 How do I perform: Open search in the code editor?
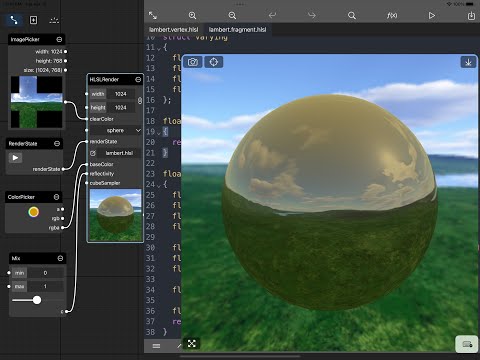(x=352, y=15)
